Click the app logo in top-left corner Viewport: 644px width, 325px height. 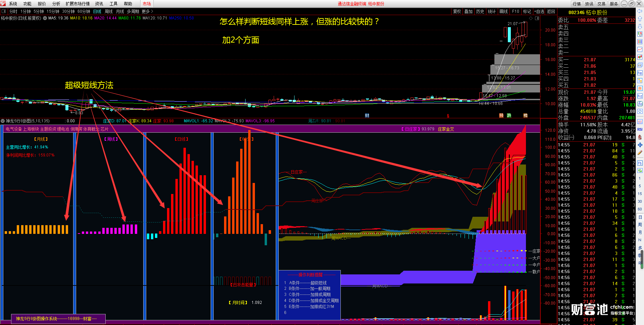[3, 3]
